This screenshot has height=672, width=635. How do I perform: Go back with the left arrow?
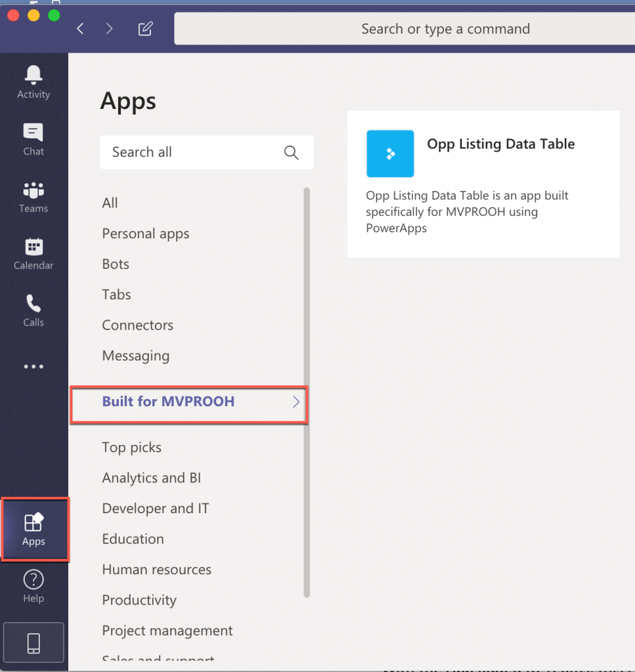[80, 29]
